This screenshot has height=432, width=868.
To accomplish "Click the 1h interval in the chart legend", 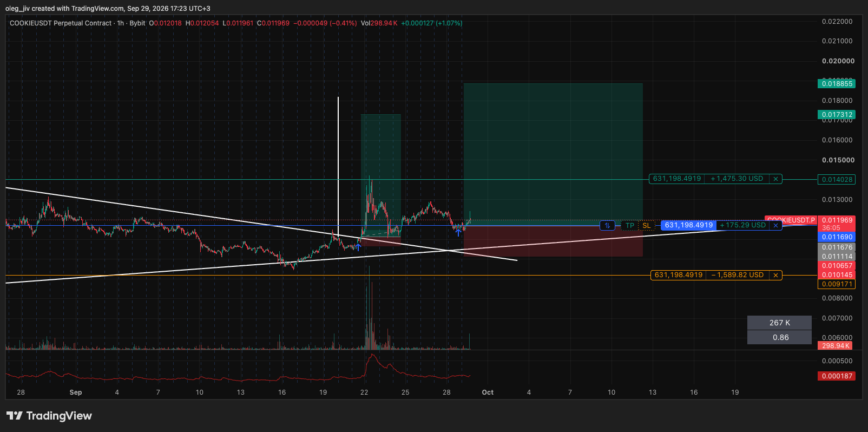I will (121, 23).
